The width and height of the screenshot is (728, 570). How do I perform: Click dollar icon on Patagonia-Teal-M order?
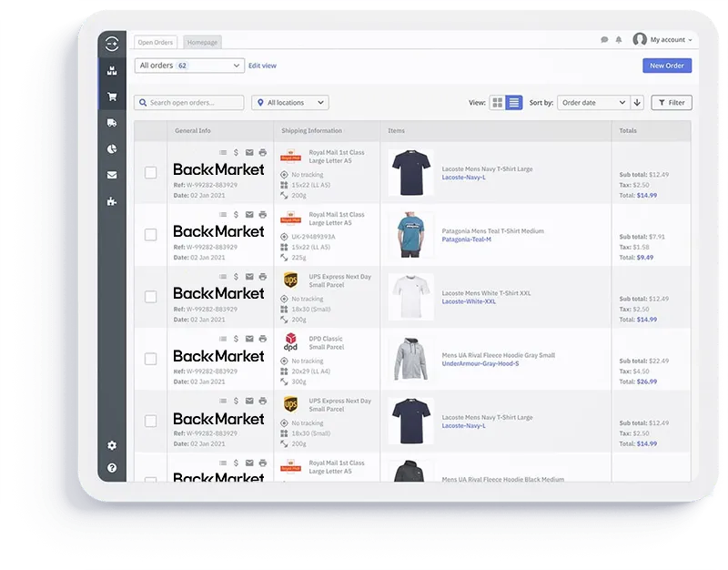(x=236, y=215)
